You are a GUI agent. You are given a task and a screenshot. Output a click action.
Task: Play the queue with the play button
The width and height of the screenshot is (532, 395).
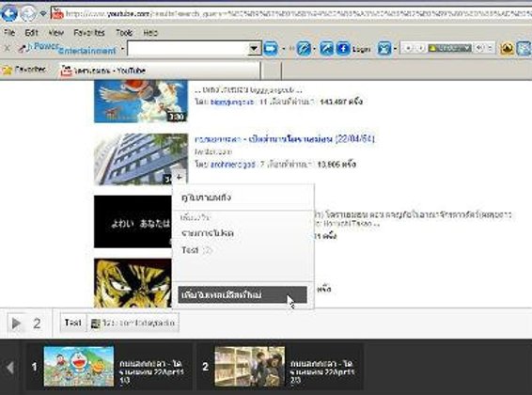tap(16, 324)
